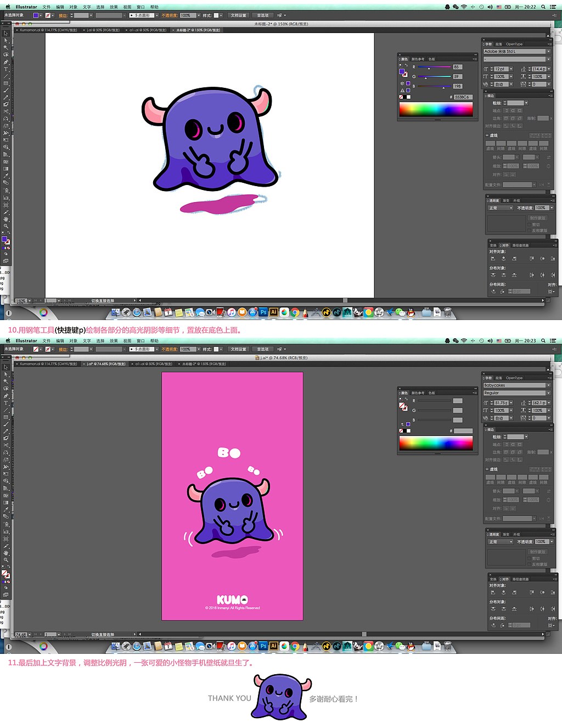Toggle butt cap 端点 button in upper stroke panel

point(506,110)
